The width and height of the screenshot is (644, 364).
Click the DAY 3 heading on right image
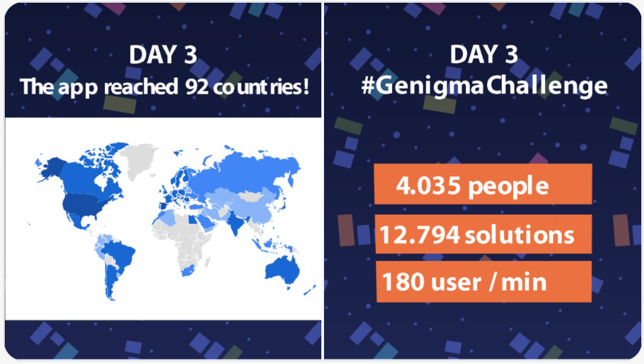point(484,54)
